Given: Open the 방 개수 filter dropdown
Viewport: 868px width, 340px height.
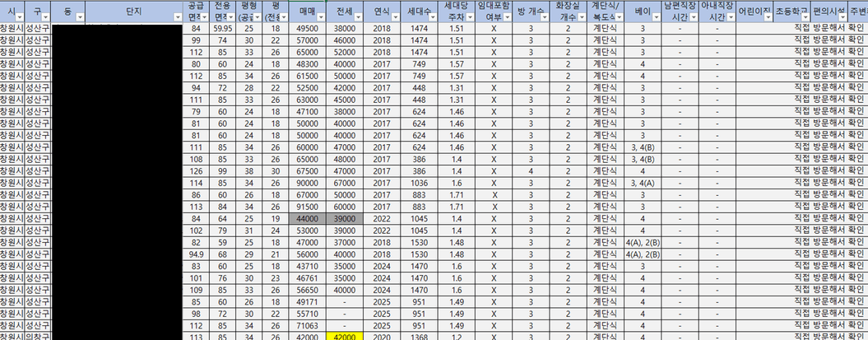Looking at the screenshot, I should (x=545, y=18).
